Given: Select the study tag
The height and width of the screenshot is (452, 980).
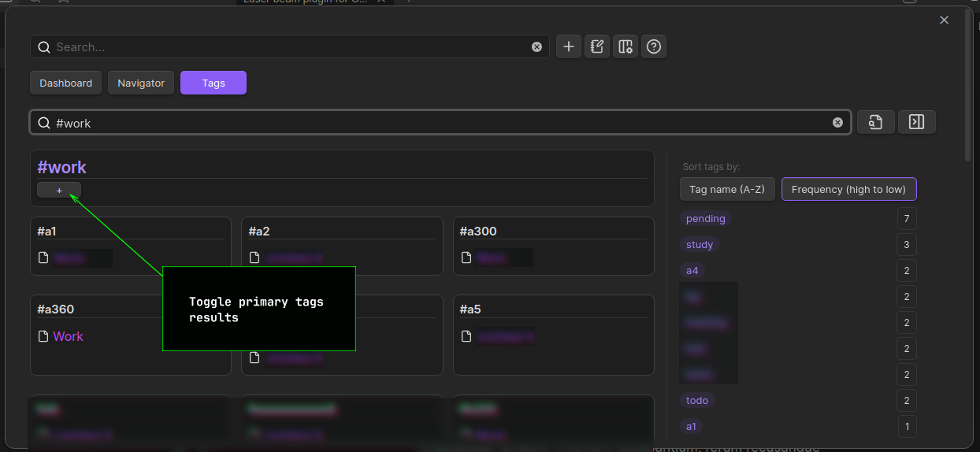Looking at the screenshot, I should tap(700, 244).
